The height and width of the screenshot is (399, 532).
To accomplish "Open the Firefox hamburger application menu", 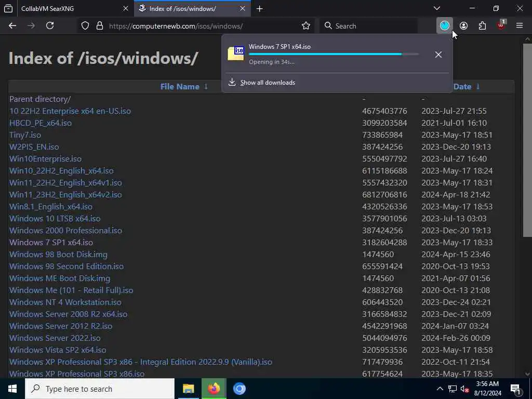I will pyautogui.click(x=520, y=26).
